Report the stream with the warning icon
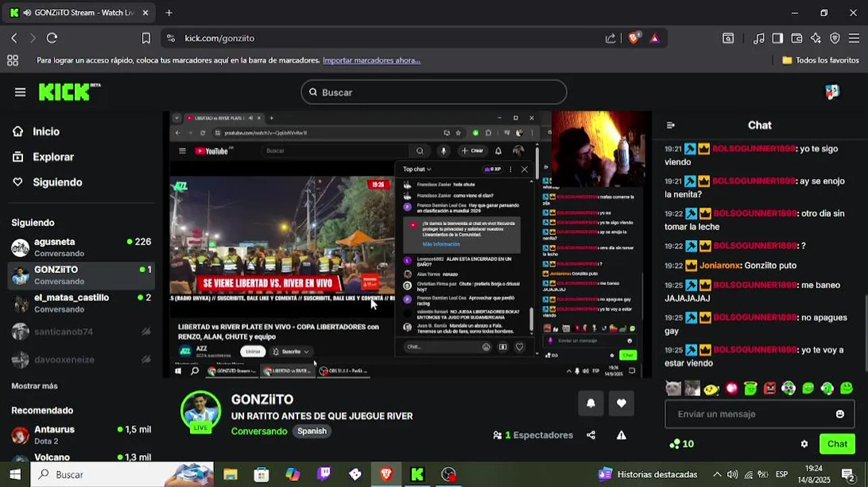Viewport: 868px width, 487px height. (621, 435)
